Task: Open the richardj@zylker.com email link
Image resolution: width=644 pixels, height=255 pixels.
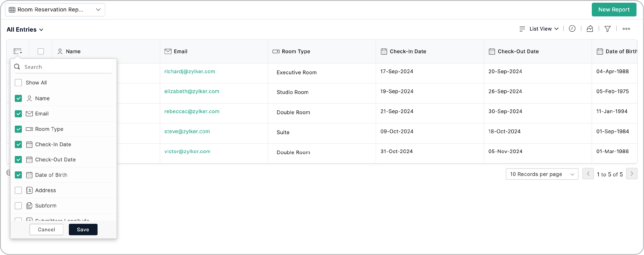Action: tap(189, 72)
